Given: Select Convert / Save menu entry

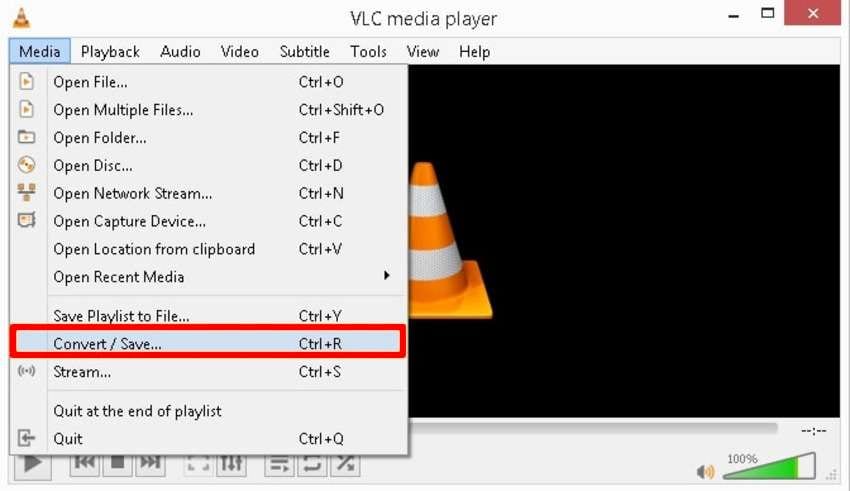Looking at the screenshot, I should tap(208, 344).
